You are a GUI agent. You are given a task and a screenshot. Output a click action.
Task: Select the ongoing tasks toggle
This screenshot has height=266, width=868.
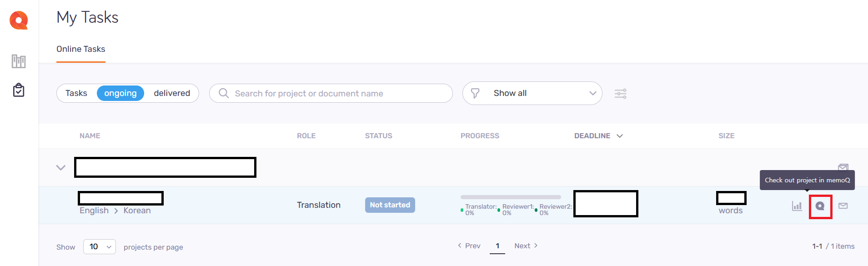[120, 93]
